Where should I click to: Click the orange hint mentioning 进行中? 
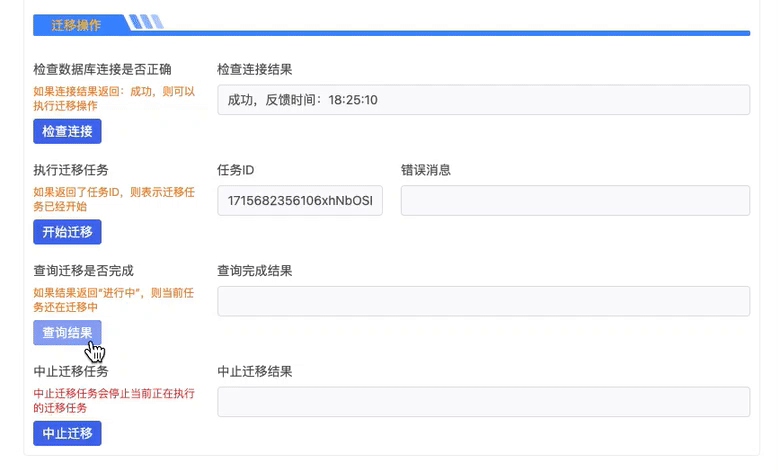pos(114,300)
